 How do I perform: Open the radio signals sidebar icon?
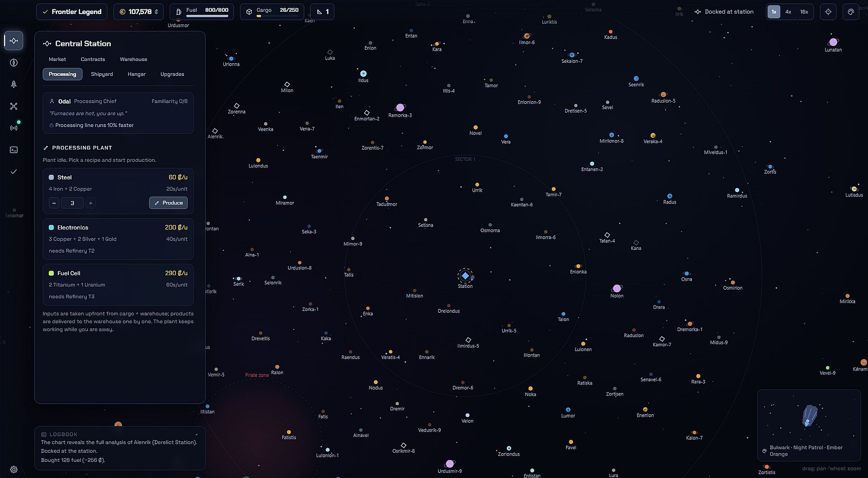14,128
